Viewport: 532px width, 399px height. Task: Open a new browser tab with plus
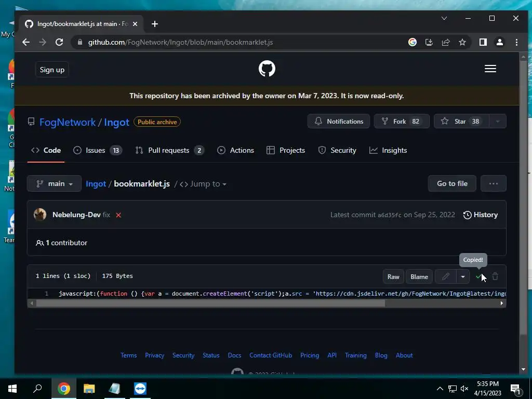[155, 24]
